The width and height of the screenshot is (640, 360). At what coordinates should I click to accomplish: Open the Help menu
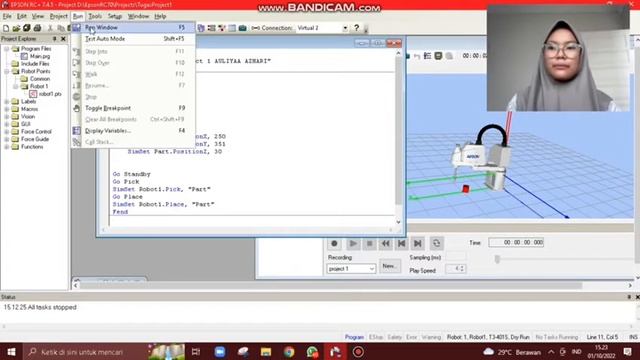click(160, 16)
